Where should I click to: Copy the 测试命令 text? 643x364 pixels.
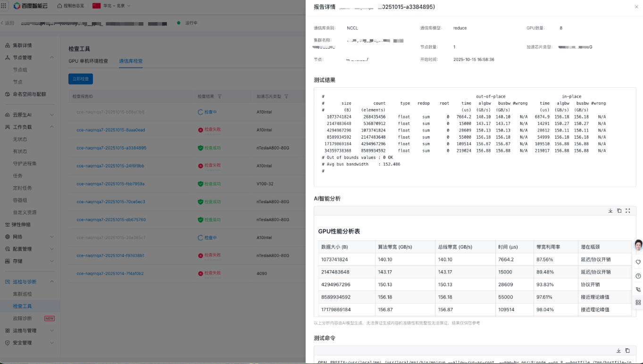[x=627, y=351]
